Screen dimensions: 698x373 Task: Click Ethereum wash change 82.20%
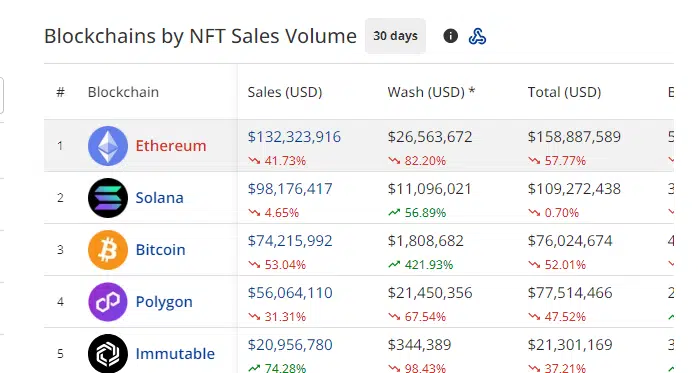coord(417,161)
